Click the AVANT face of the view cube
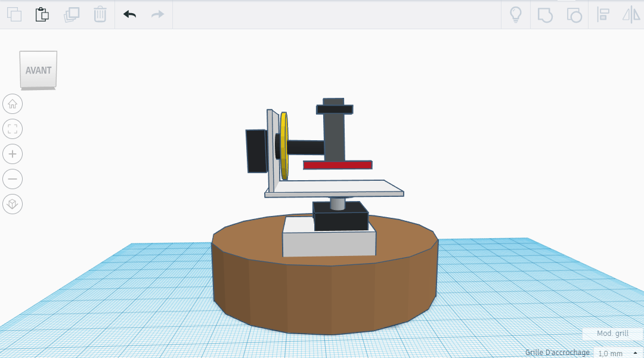This screenshot has height=358, width=644. (38, 70)
